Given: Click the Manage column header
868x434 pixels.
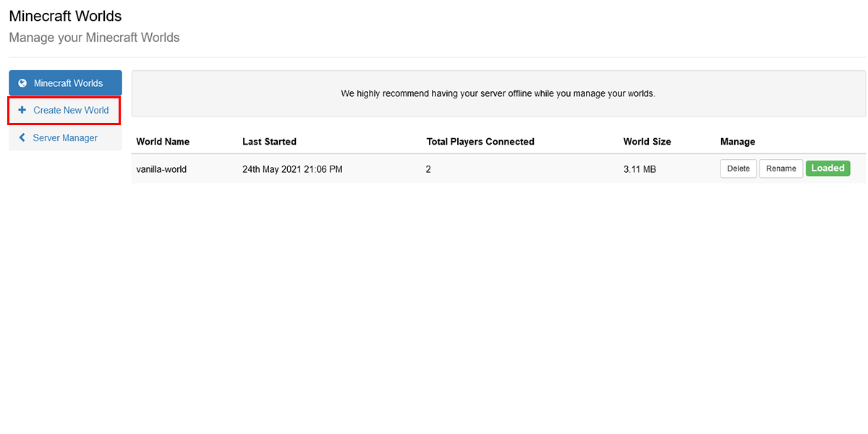Looking at the screenshot, I should 738,142.
